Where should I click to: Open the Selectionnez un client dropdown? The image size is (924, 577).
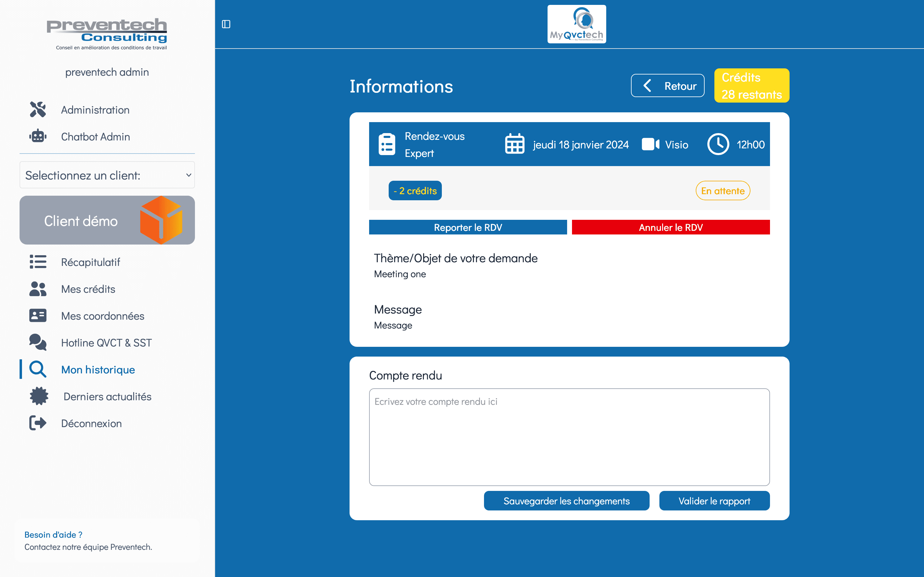pyautogui.click(x=107, y=175)
